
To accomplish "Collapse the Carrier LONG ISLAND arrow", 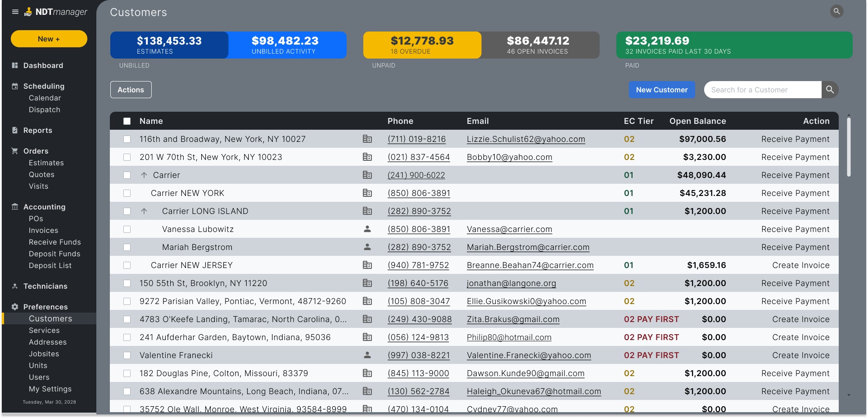I will [144, 211].
